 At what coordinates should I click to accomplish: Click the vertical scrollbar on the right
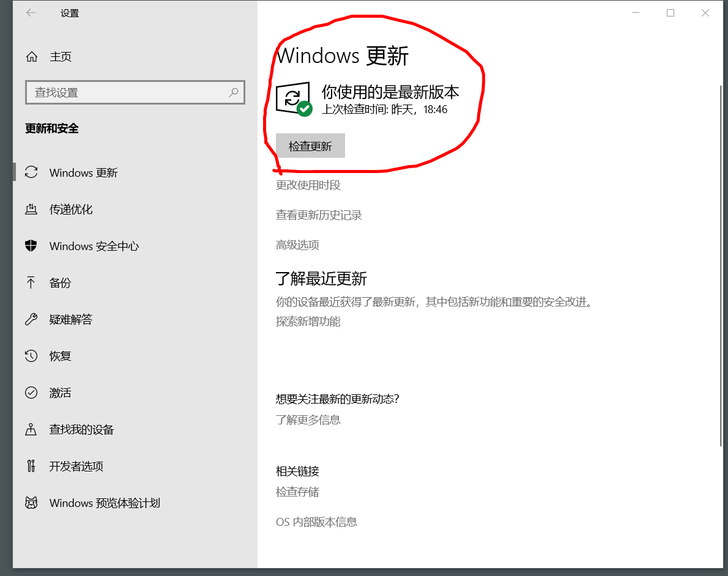(x=721, y=265)
